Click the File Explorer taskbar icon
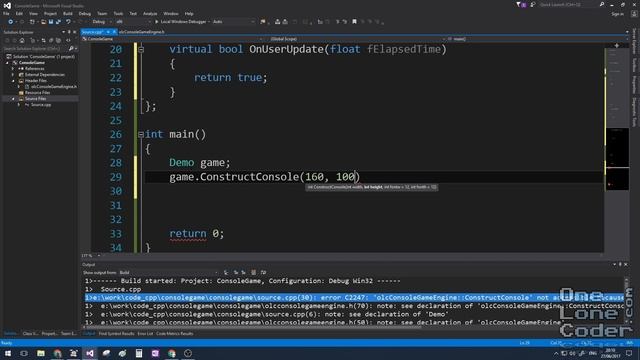640x360 pixels. coord(41,353)
